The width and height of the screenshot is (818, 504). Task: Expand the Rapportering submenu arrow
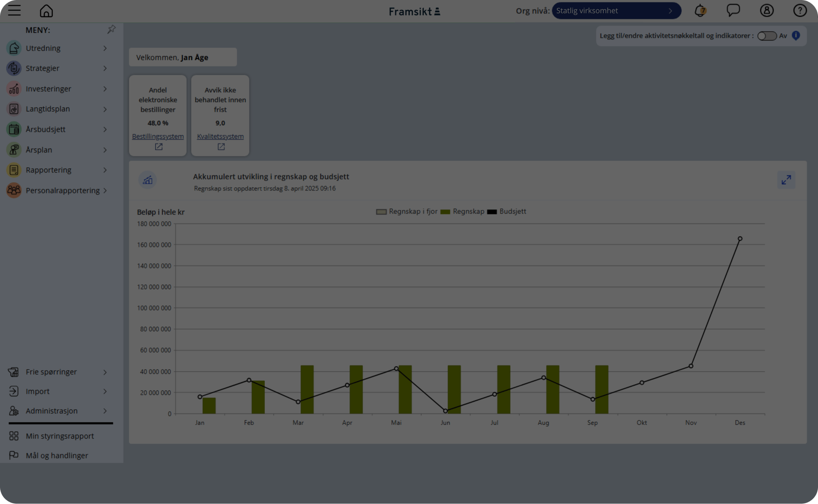(105, 170)
